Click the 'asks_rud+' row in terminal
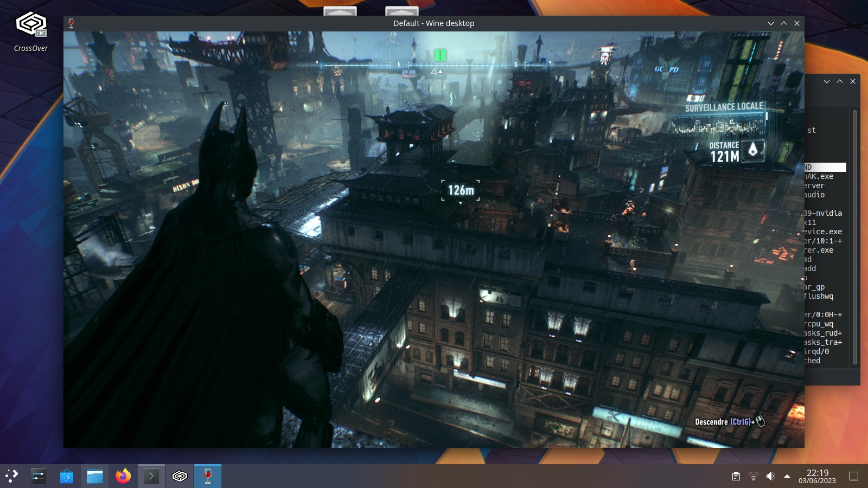This screenshot has height=488, width=868. pos(823,333)
